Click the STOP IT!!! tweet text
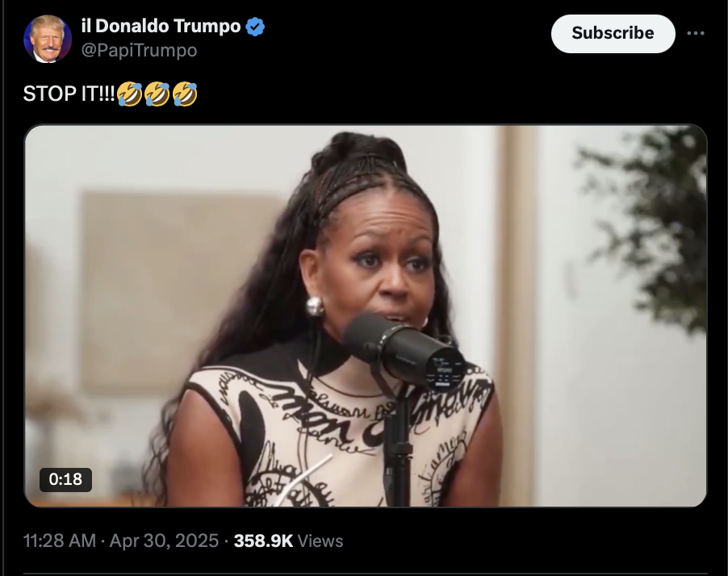 click(x=69, y=94)
